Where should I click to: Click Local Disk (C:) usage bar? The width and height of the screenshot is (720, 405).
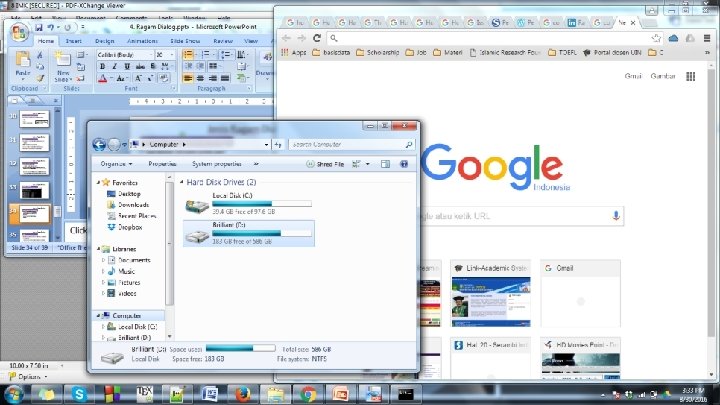pyautogui.click(x=262, y=203)
